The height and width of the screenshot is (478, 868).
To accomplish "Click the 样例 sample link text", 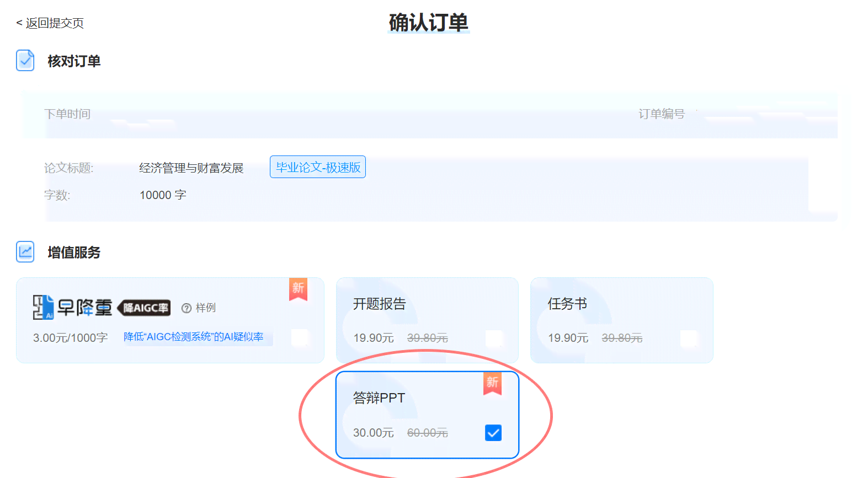I will tap(206, 308).
